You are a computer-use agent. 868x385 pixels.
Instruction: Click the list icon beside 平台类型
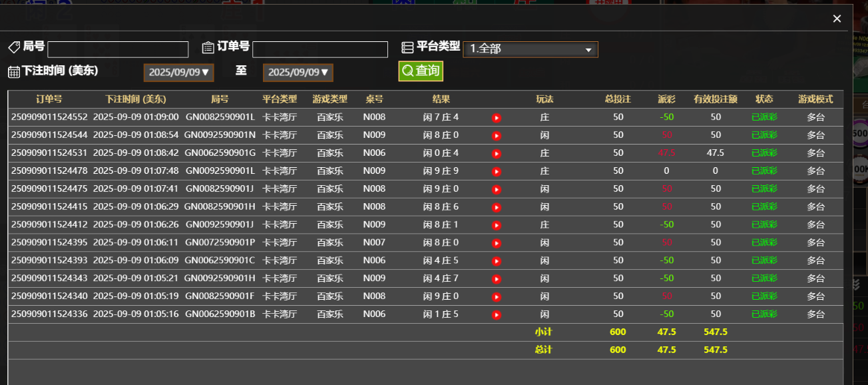(x=406, y=47)
